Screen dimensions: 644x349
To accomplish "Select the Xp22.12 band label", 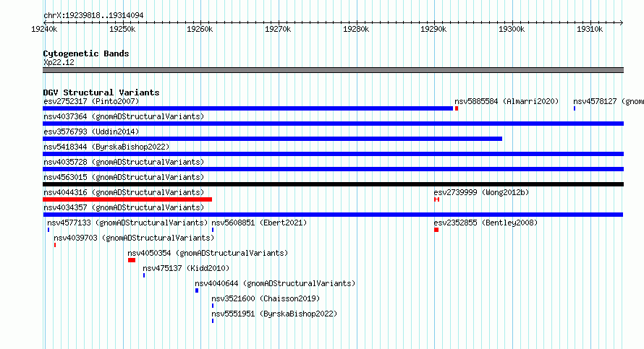I will click(x=59, y=62).
